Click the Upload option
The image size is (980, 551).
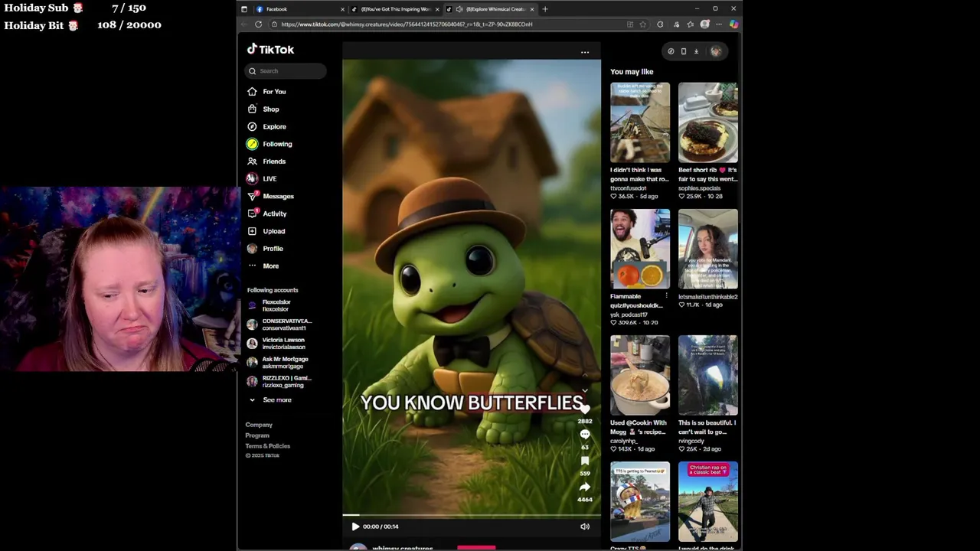pos(266,231)
